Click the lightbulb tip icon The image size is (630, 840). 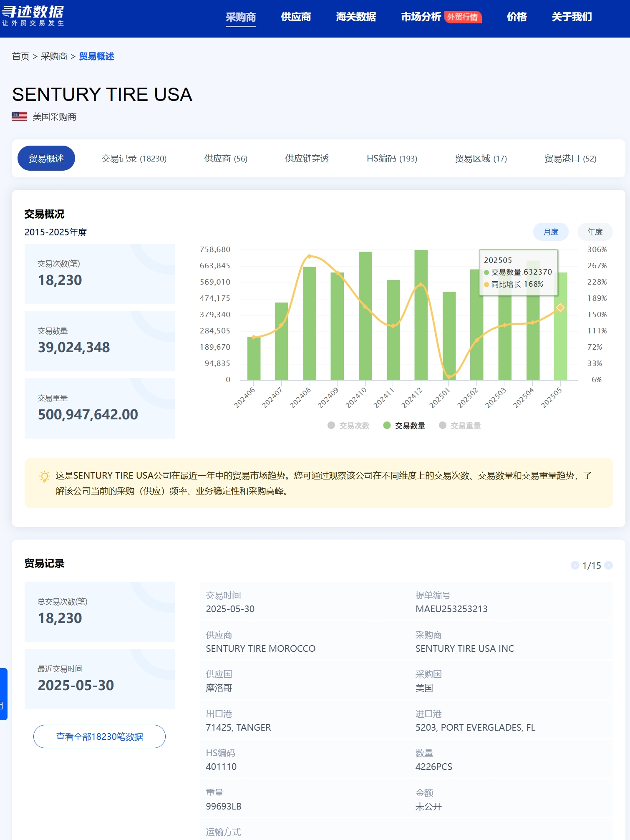point(44,476)
